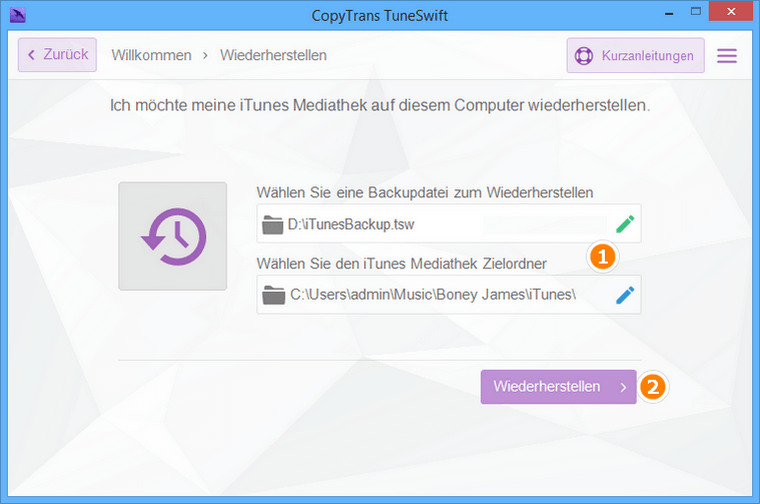Minimize the TuneSwift window
This screenshot has width=760, height=504.
pos(669,13)
